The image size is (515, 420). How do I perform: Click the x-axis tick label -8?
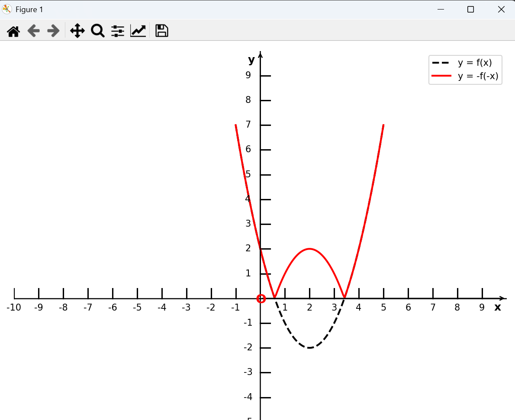(x=63, y=308)
